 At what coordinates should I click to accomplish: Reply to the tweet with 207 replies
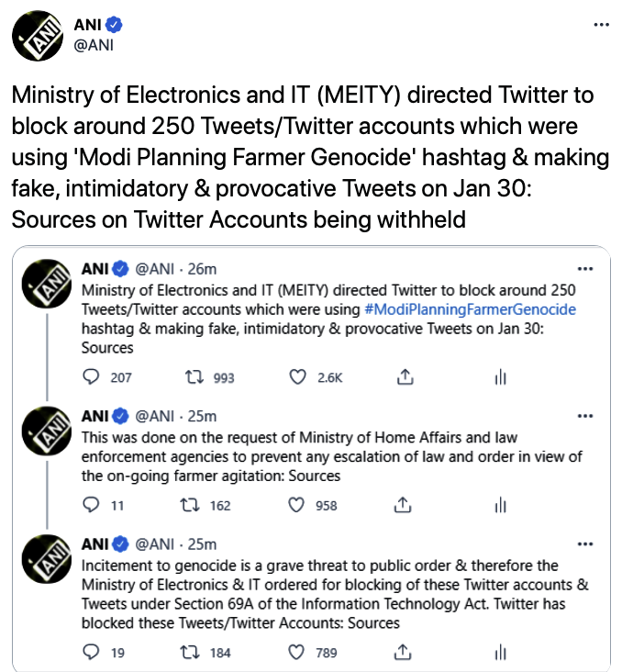click(91, 377)
